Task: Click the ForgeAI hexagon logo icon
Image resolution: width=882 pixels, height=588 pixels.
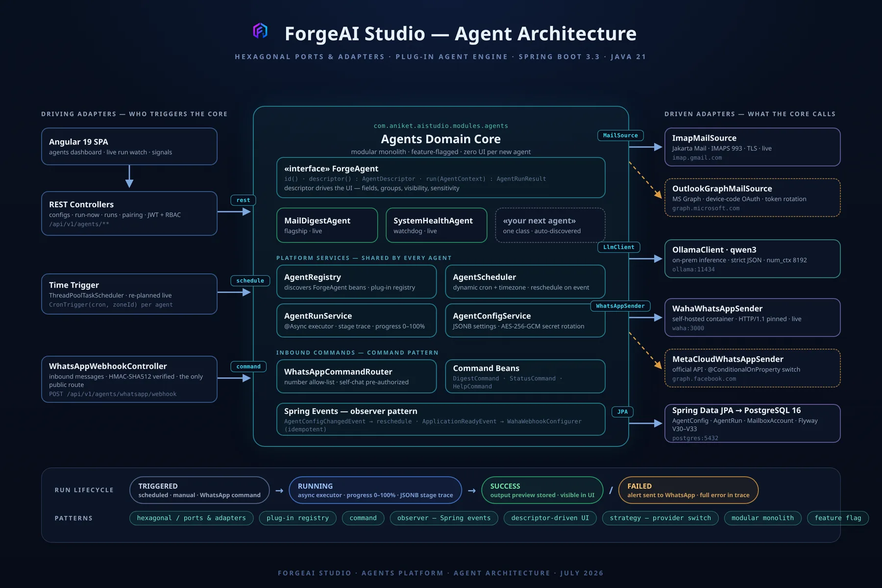Action: [260, 31]
